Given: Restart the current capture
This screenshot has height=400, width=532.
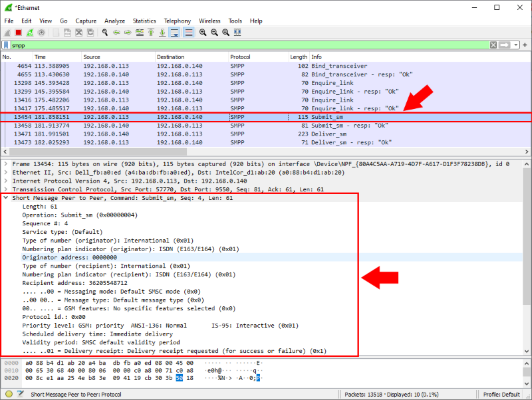Looking at the screenshot, I should [30, 33].
